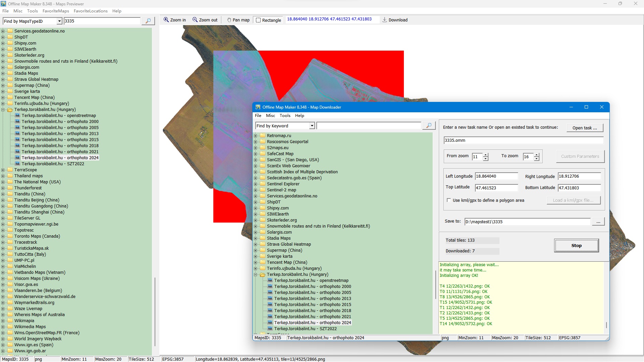Open the Find by Keyword dropdown
Image resolution: width=644 pixels, height=362 pixels.
click(x=312, y=126)
